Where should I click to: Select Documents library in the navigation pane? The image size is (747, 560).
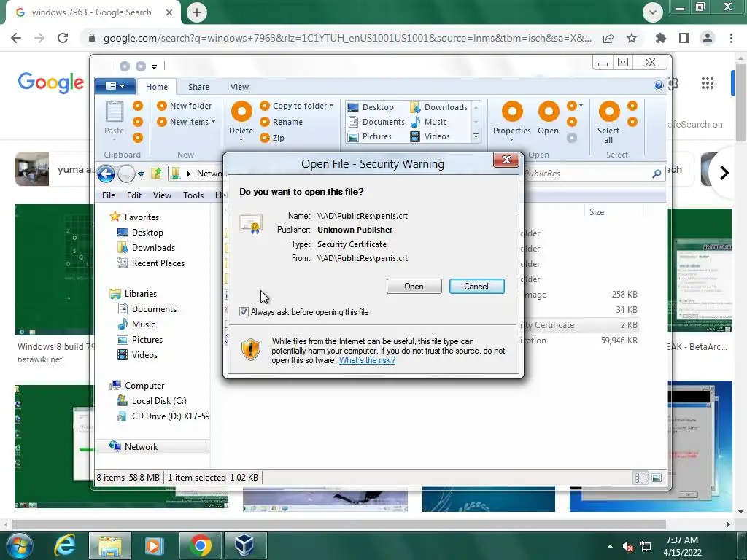point(147,309)
